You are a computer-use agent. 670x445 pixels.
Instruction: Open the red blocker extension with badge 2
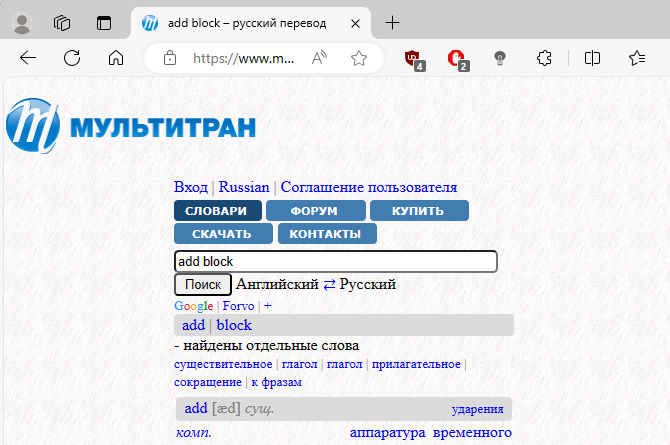pos(458,59)
